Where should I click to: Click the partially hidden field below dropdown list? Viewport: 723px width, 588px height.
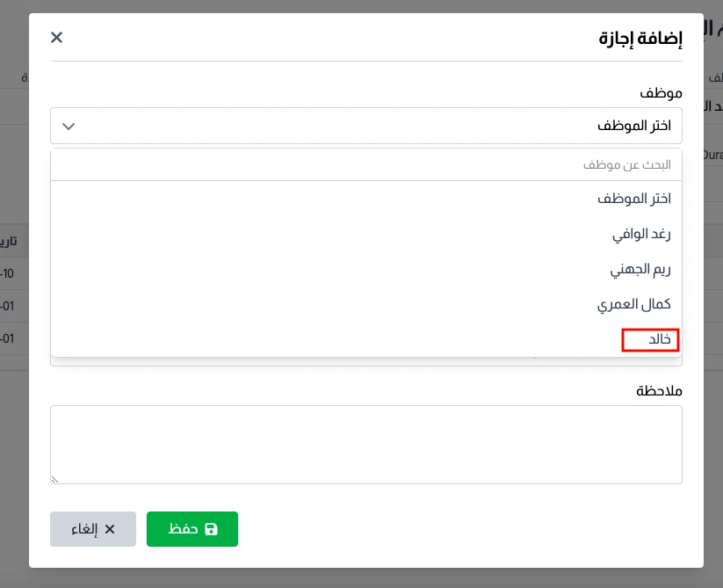pyautogui.click(x=264, y=361)
